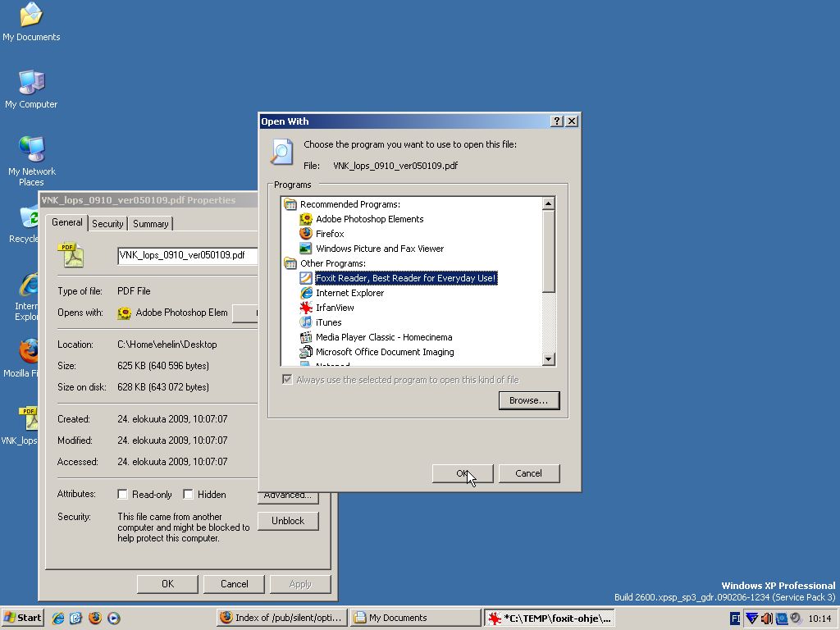Click the C:\Home\ehelin\Desktop location text

click(167, 345)
